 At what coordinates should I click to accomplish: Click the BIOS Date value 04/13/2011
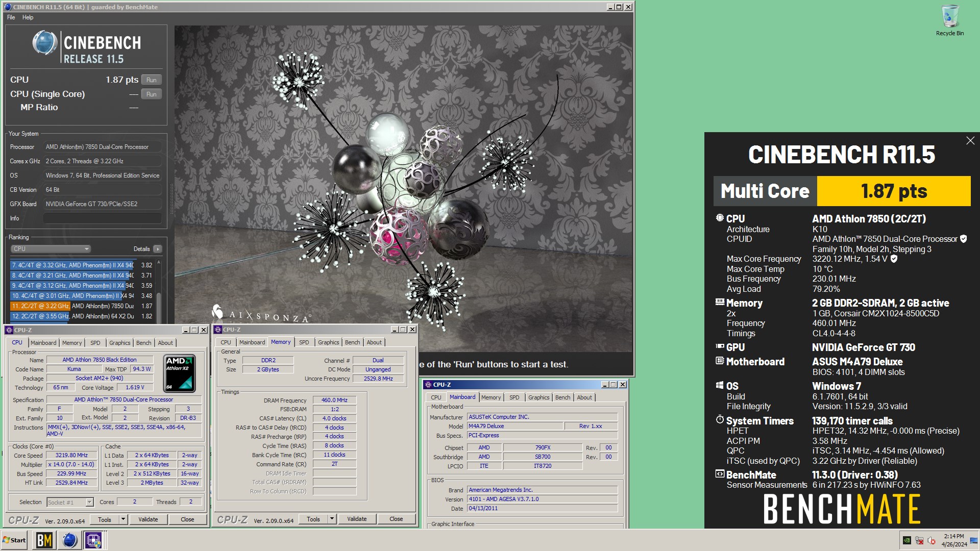coord(542,509)
